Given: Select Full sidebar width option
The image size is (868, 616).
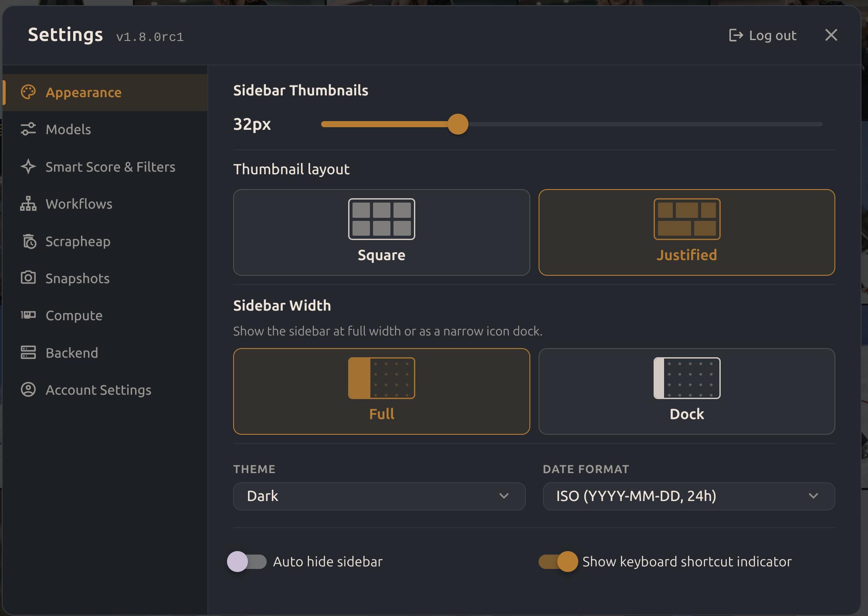Looking at the screenshot, I should pyautogui.click(x=381, y=391).
